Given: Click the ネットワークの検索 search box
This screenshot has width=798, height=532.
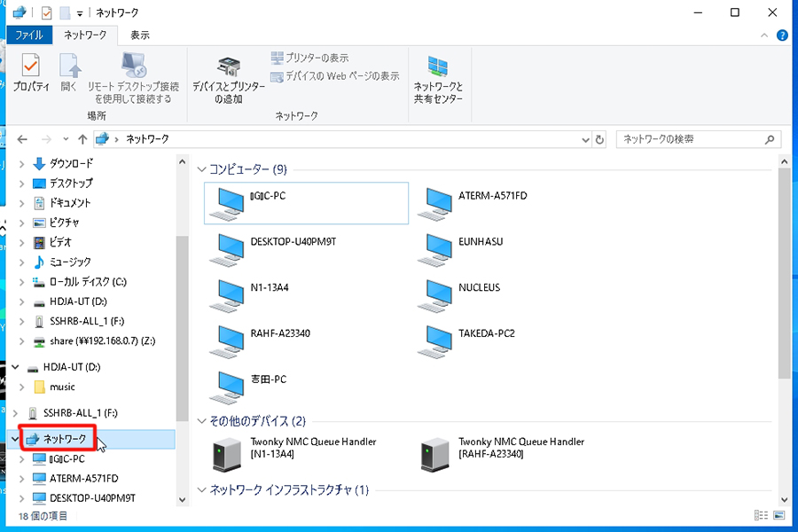Looking at the screenshot, I should [x=690, y=139].
